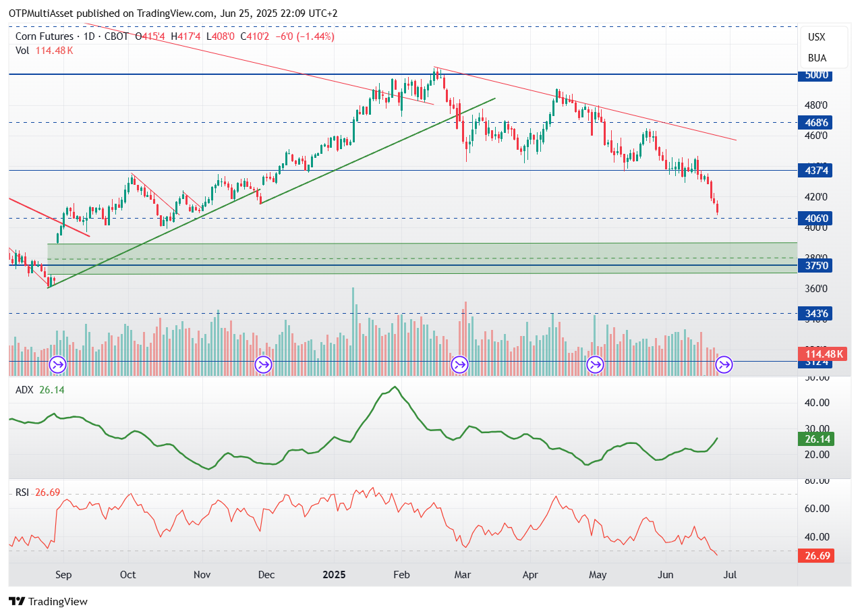Click the 375'0 support level label
This screenshot has width=860, height=616.
click(x=815, y=265)
